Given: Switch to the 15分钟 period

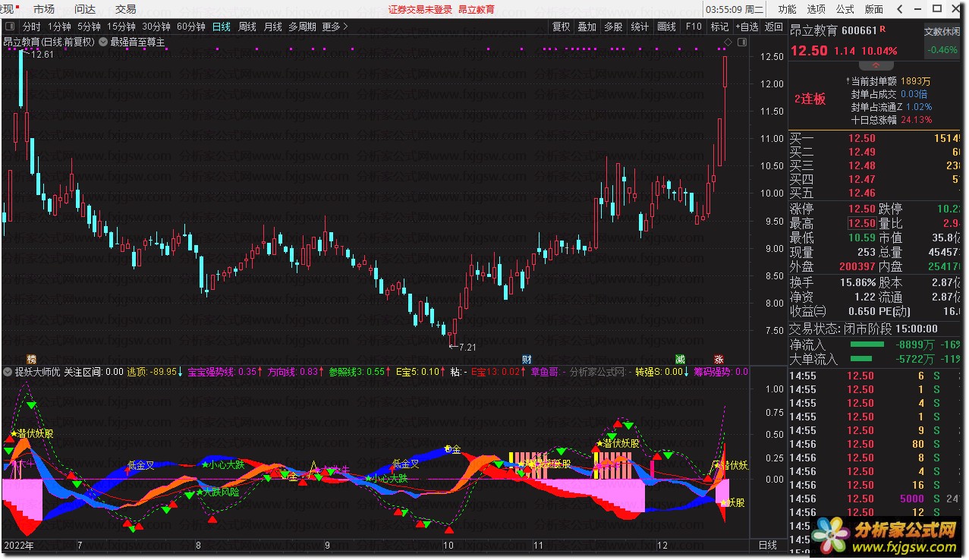Looking at the screenshot, I should tap(121, 27).
